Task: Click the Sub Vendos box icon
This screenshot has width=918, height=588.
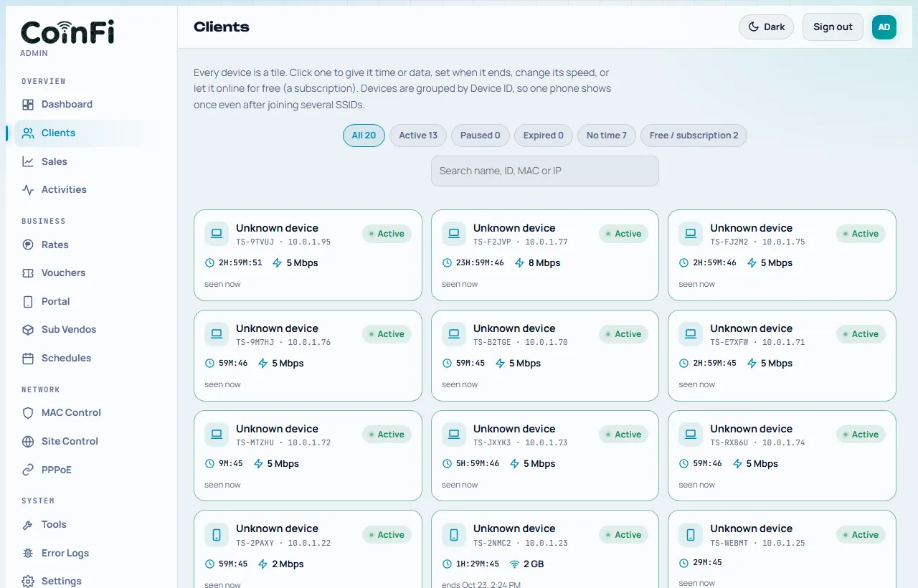Action: coord(28,330)
